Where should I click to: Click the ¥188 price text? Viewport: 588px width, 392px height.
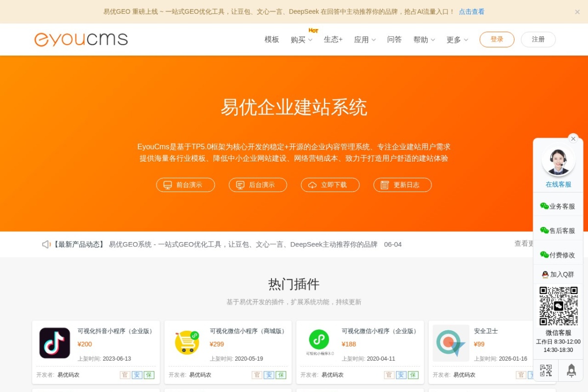coord(349,344)
